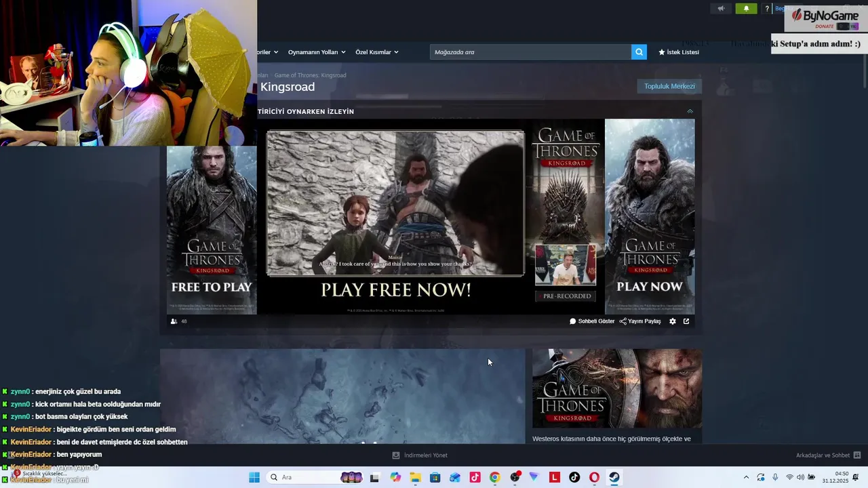This screenshot has width=868, height=488.
Task: Open the green notifications bell
Action: (746, 9)
